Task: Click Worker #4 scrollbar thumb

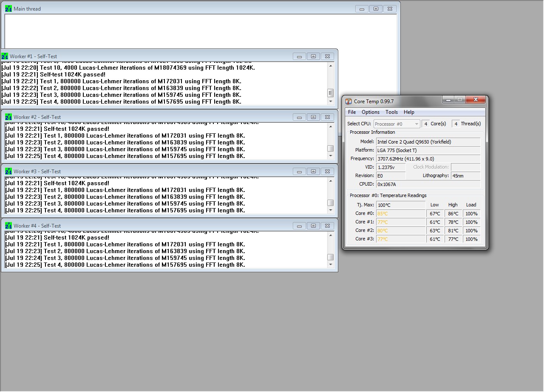Action: pos(331,257)
